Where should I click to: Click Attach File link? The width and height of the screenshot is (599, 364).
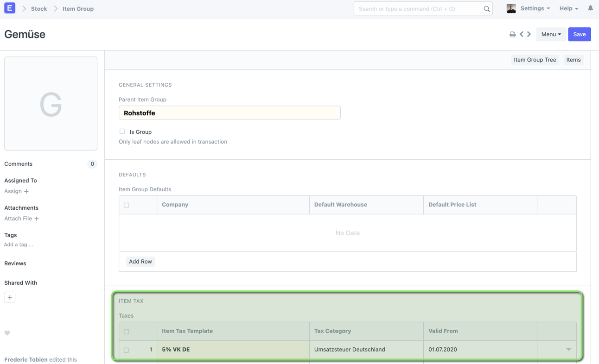click(x=18, y=219)
